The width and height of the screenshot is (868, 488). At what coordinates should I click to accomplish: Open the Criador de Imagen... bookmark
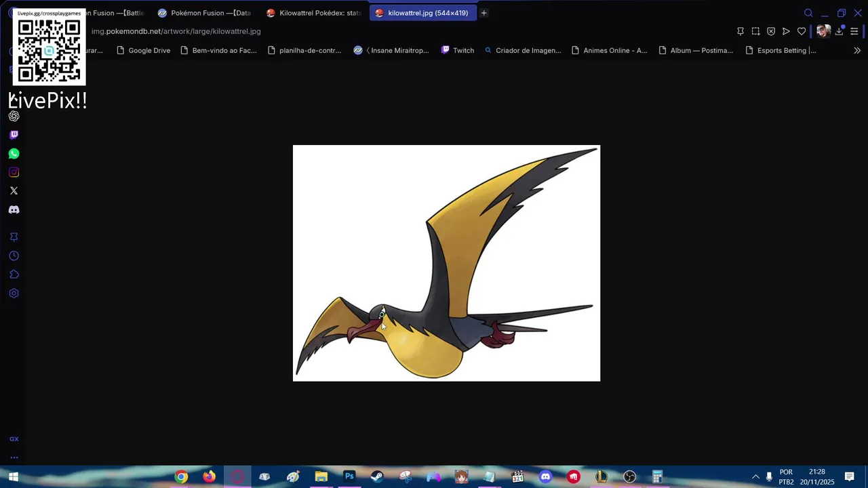pyautogui.click(x=522, y=50)
